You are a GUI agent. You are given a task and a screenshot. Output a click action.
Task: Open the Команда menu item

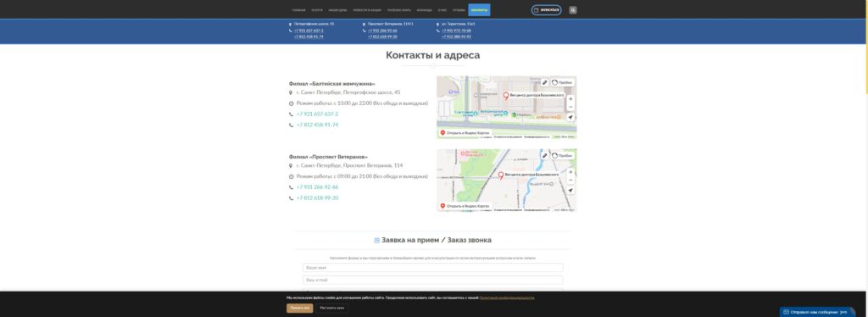click(x=425, y=10)
